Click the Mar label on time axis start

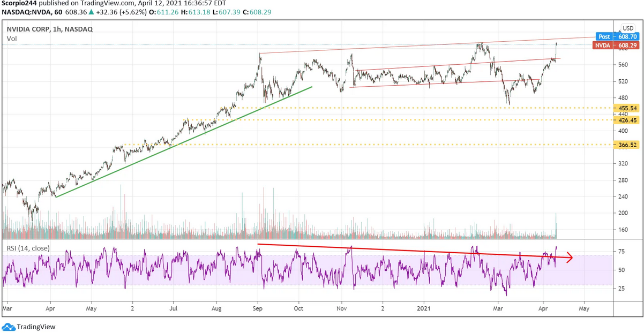7,309
